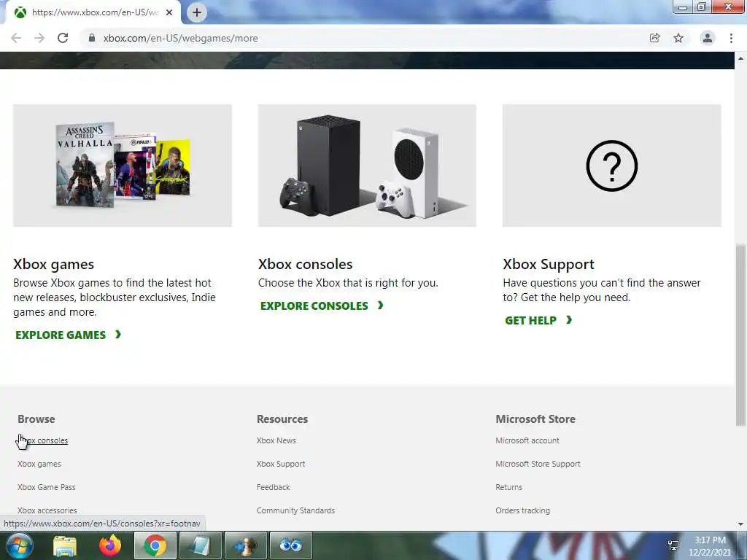Click the scrollbar up arrow
The image size is (747, 560).
pyautogui.click(x=740, y=58)
